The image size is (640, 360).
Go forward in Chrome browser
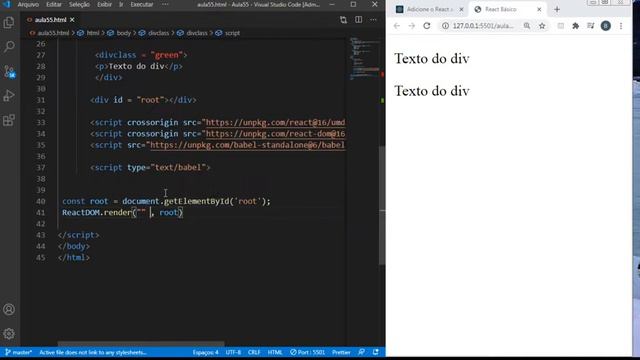[411, 26]
